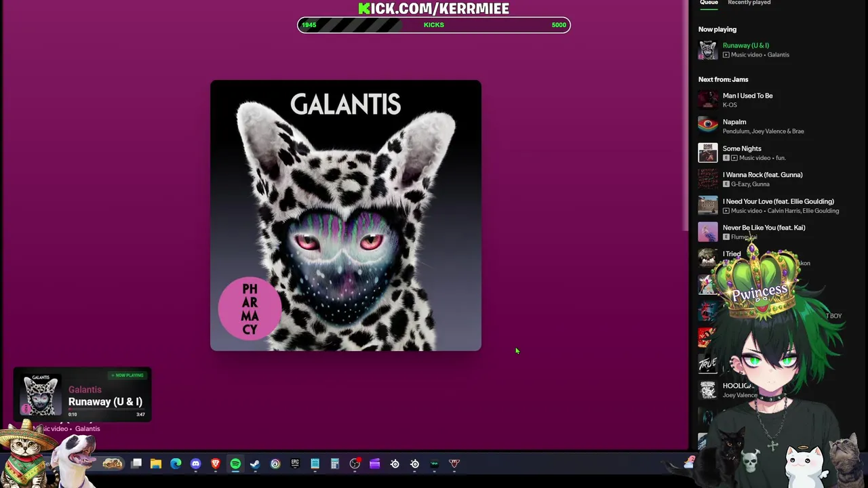Image resolution: width=868 pixels, height=488 pixels.
Task: Select I Need Your Love (feat. Ellie Goulding)
Action: 778,201
